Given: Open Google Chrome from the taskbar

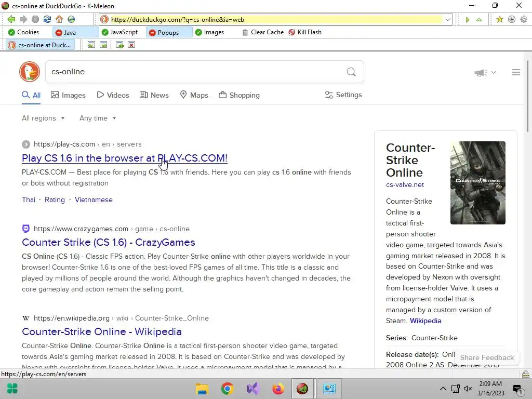Looking at the screenshot, I should pos(228,389).
